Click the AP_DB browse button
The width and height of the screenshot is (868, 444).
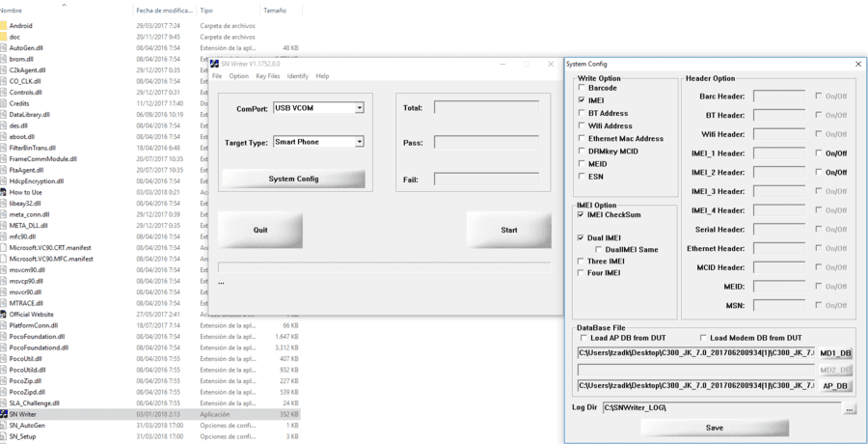(836, 386)
